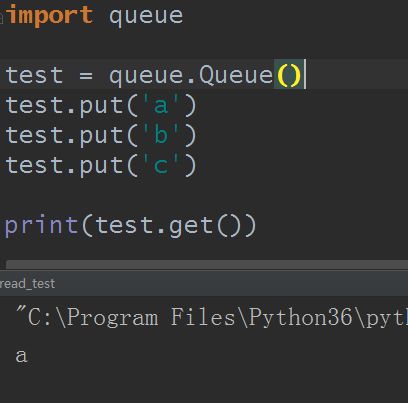This screenshot has width=408, height=403.
Task: Click the 'b' string literal in put
Action: click(161, 135)
